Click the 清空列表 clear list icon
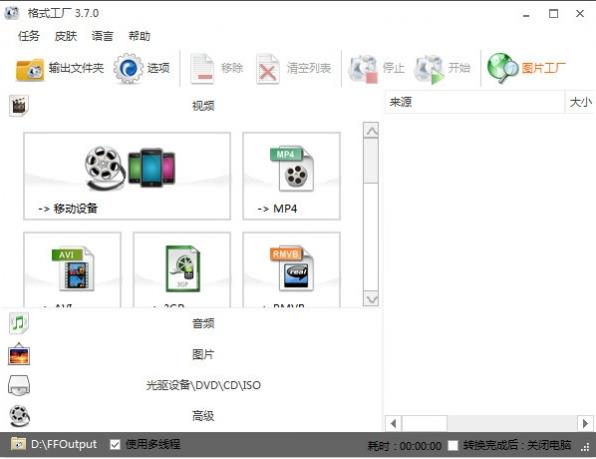Screen dimensions: 596x459 coord(268,69)
